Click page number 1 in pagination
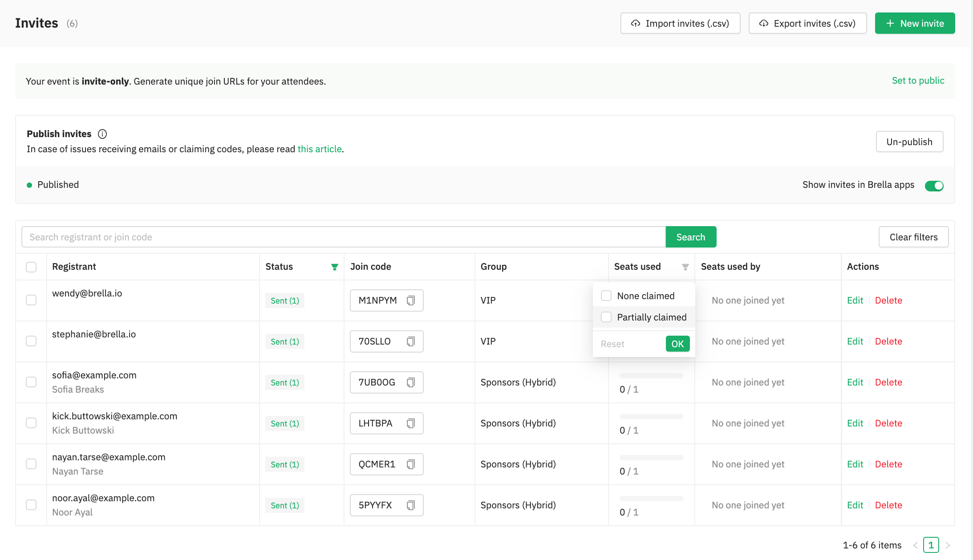Viewport: 973px width, 560px height. pos(931,545)
